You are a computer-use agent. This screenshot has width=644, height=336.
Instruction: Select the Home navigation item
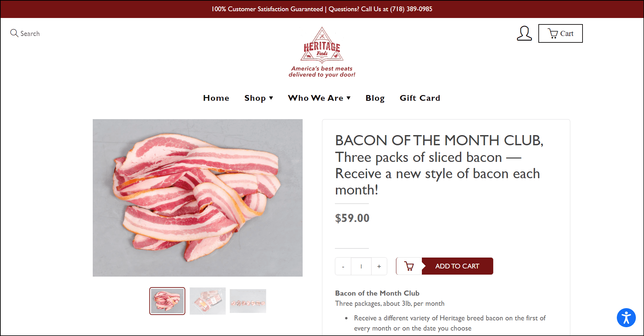[x=216, y=98]
